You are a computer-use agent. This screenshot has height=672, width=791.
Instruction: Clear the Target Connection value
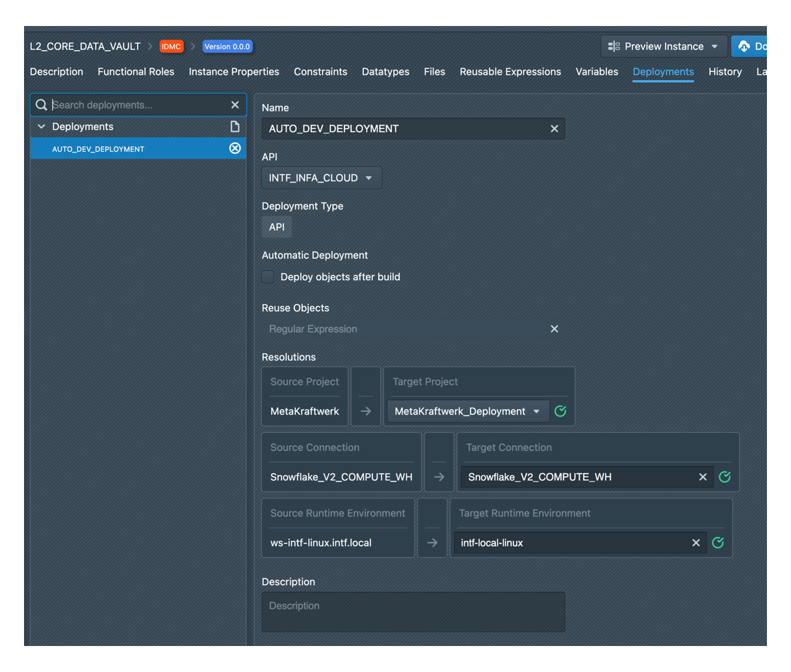703,477
